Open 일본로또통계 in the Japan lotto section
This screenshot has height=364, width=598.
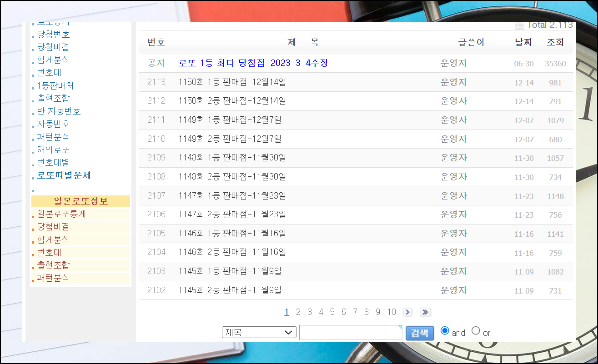(61, 214)
